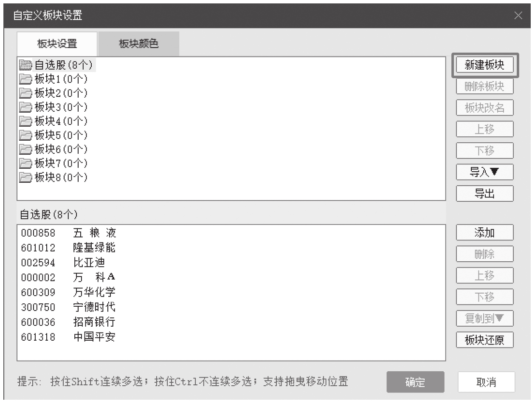Select the 板块6(0个) label
Screen dimensions: 532x401
61,149
